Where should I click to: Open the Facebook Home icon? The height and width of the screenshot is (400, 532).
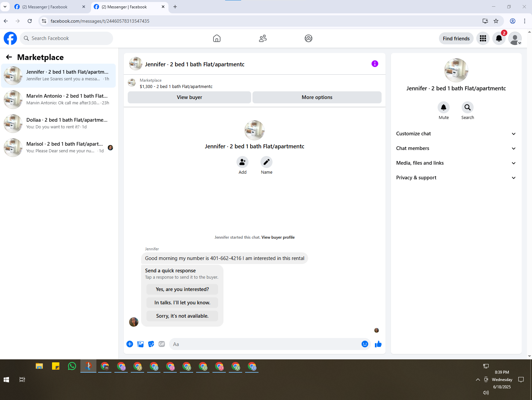pos(217,38)
